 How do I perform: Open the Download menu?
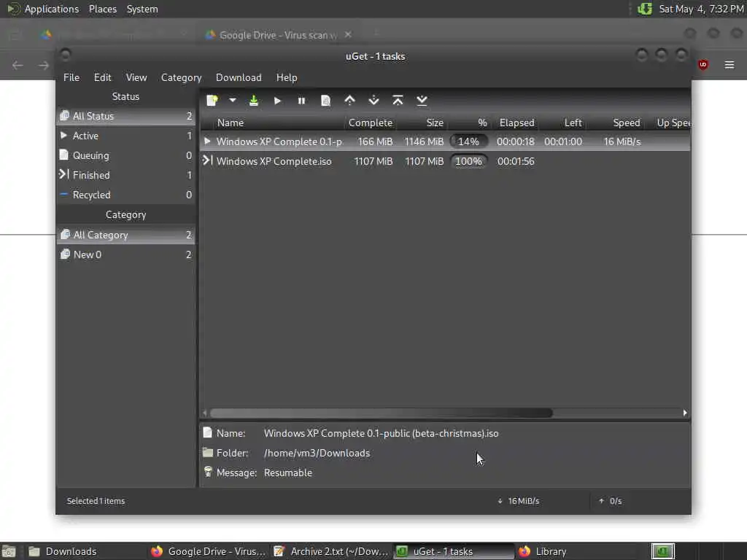click(239, 77)
